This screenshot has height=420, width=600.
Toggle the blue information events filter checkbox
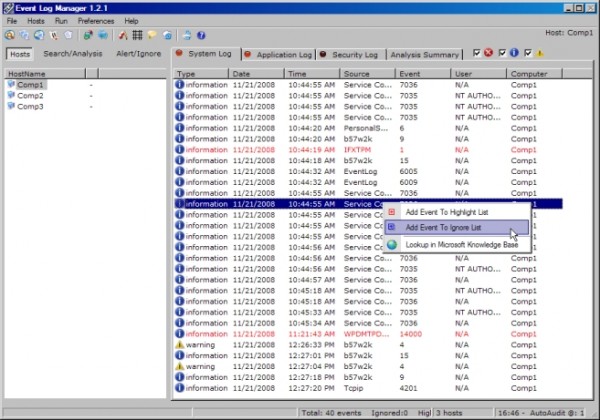coord(502,53)
